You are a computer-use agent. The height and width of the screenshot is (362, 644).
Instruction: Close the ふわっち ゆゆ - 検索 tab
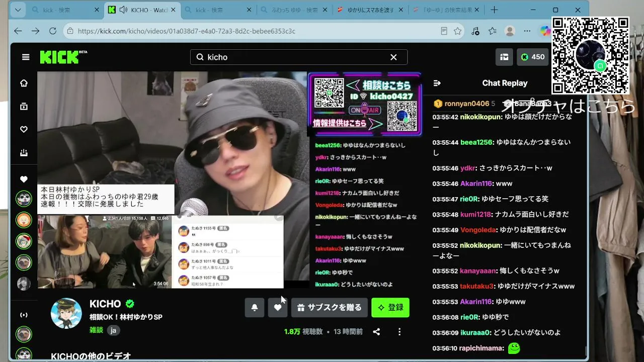coord(325,10)
